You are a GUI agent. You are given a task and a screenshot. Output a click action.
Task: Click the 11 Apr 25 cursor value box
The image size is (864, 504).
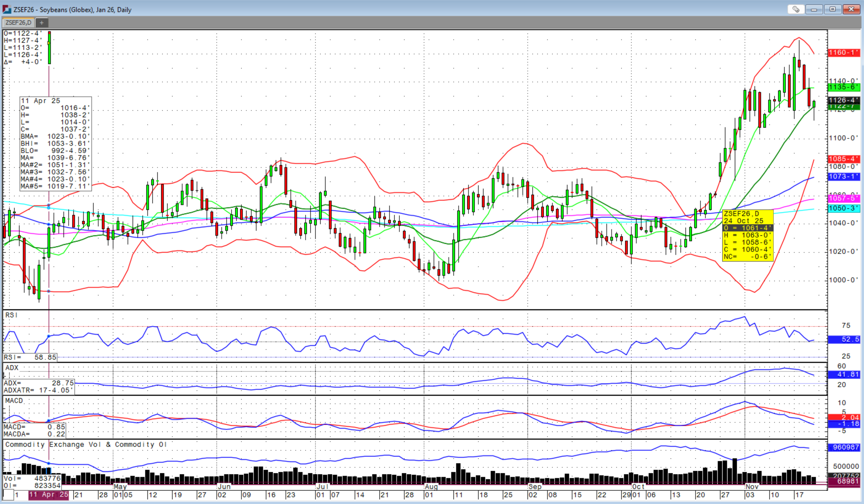click(55, 143)
